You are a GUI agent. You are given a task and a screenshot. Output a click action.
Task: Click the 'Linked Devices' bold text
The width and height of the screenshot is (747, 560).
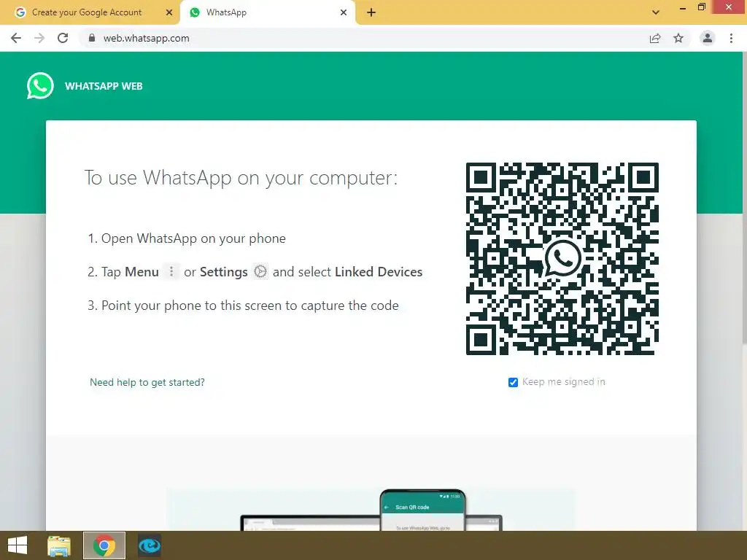click(x=379, y=272)
